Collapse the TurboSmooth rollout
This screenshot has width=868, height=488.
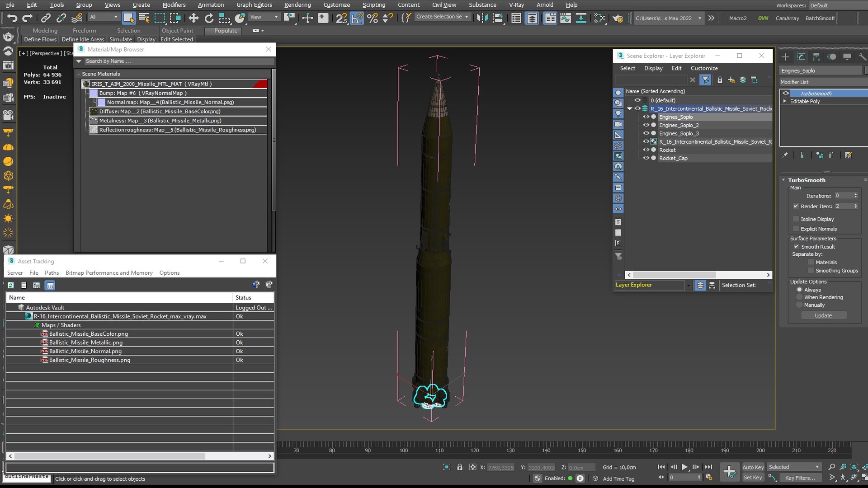[x=783, y=180]
